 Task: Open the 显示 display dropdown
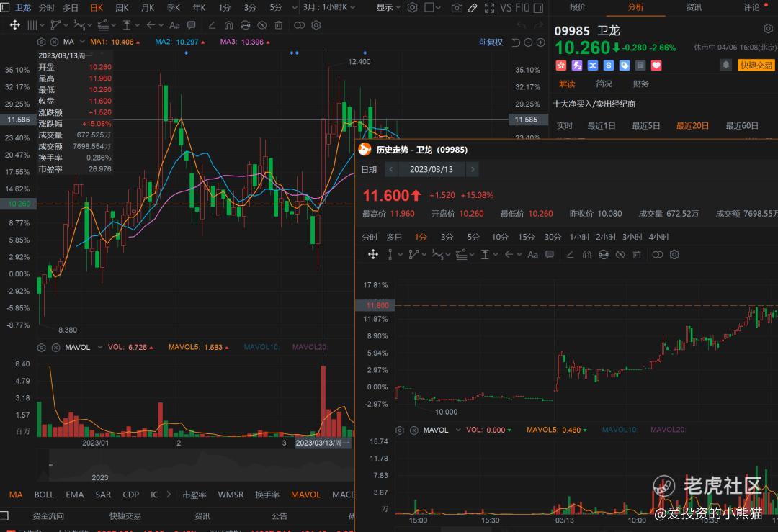pyautogui.click(x=388, y=7)
